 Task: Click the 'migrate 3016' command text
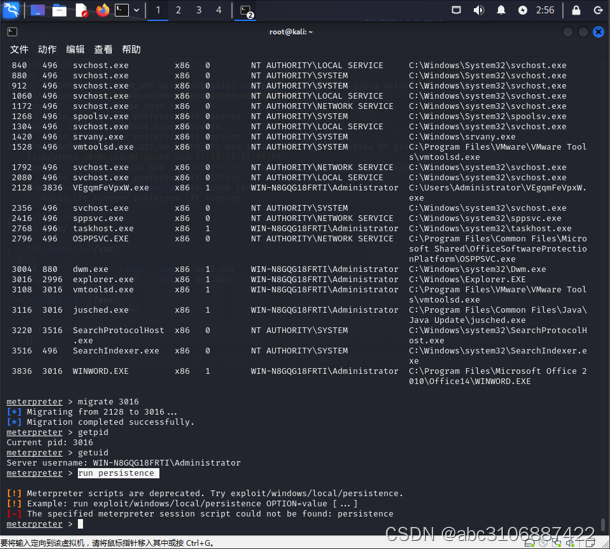click(x=108, y=402)
